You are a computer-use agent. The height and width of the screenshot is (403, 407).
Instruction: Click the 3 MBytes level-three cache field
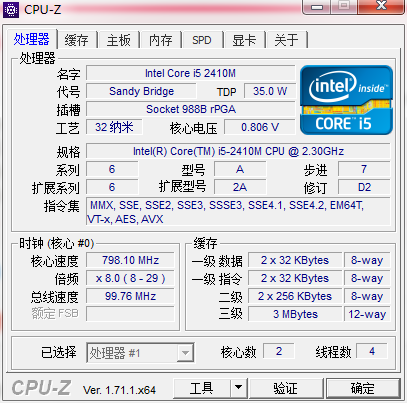pos(295,314)
